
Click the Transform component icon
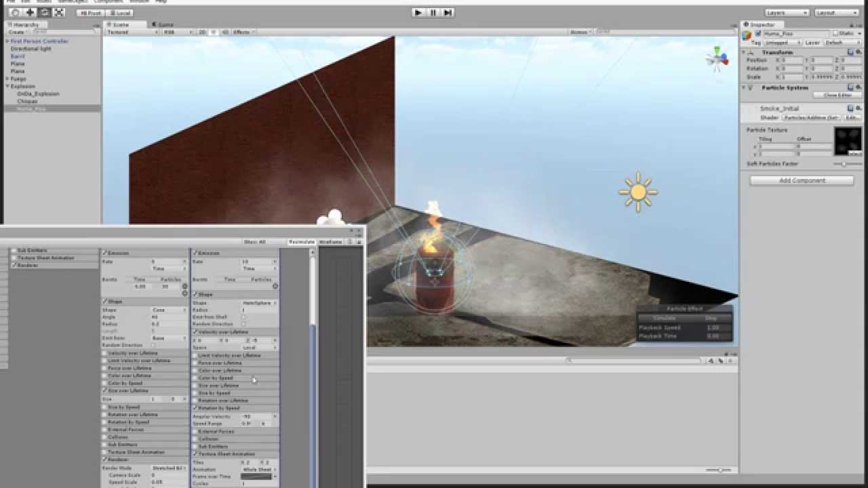tap(751, 52)
